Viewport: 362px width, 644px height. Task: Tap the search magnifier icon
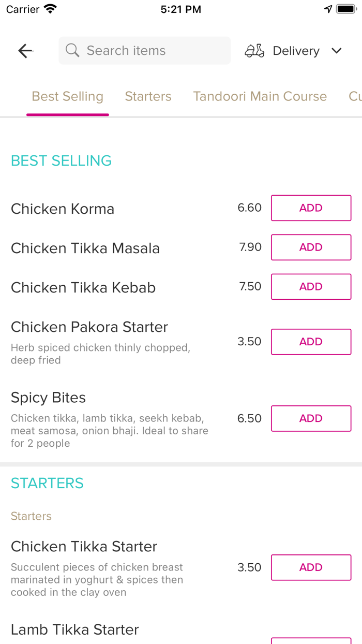72,51
